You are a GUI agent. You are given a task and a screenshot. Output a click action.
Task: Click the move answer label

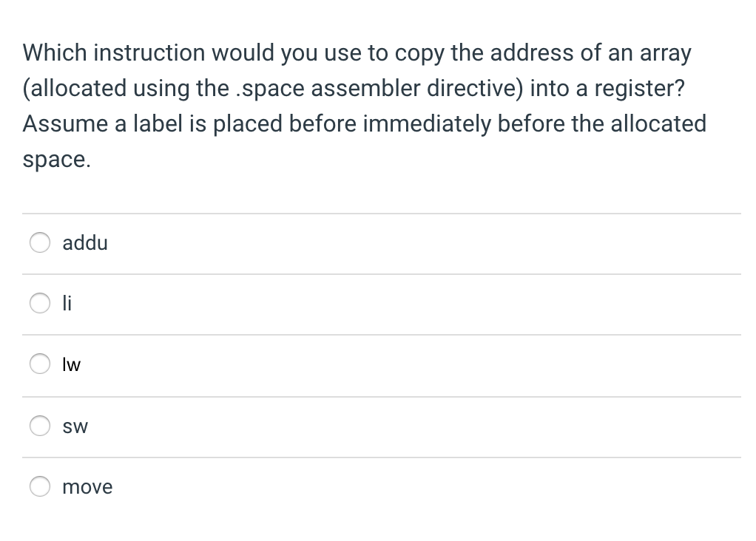pyautogui.click(x=87, y=486)
